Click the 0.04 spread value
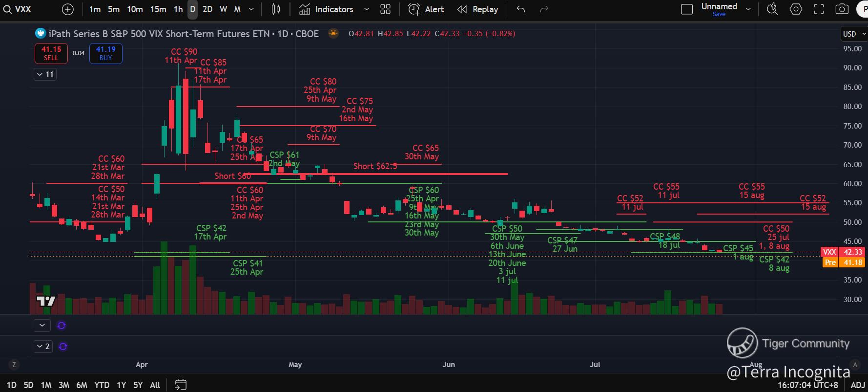The image size is (868, 392). 79,53
